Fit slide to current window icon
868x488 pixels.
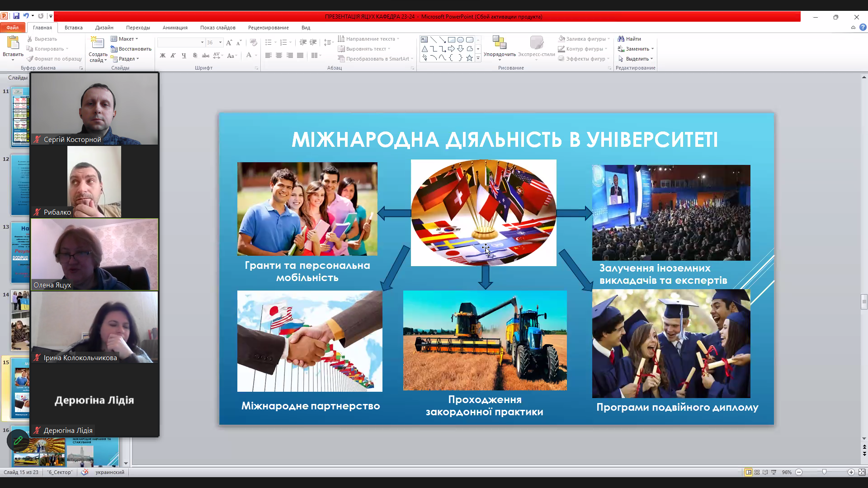[862, 472]
